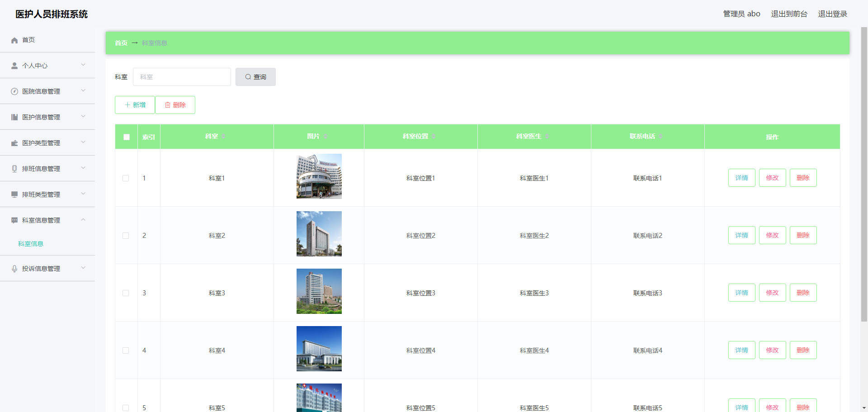
Task: Click the hospital thumbnail for 科室3
Action: pyautogui.click(x=319, y=291)
